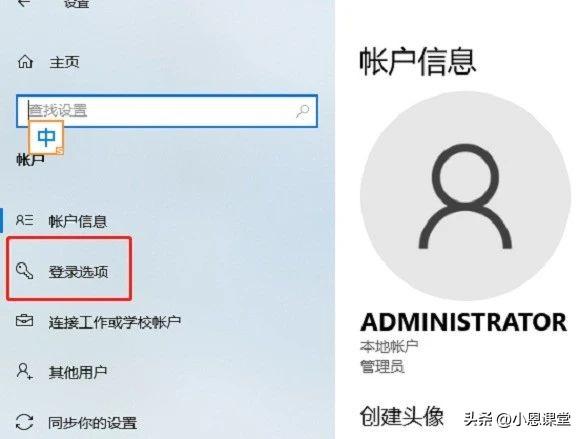Image resolution: width=583 pixels, height=439 pixels.
Task: Click the add-person icon for 其他用户
Action: pyautogui.click(x=25, y=371)
